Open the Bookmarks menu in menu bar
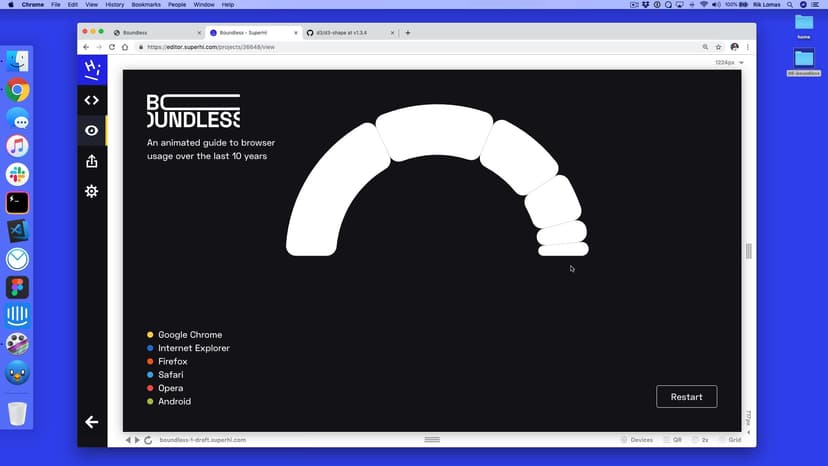Image resolution: width=828 pixels, height=466 pixels. (146, 5)
